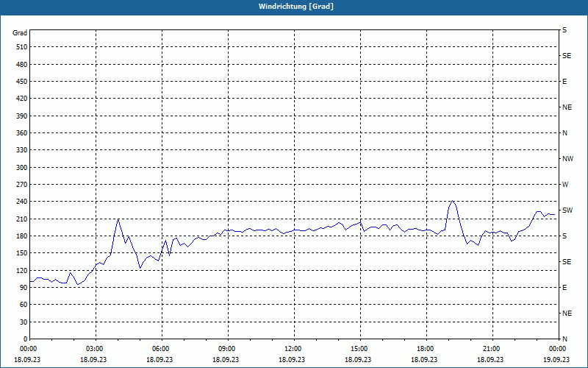Select the 30 degree axis label
Image resolution: width=588 pixels, height=368 pixels.
[x=24, y=322]
